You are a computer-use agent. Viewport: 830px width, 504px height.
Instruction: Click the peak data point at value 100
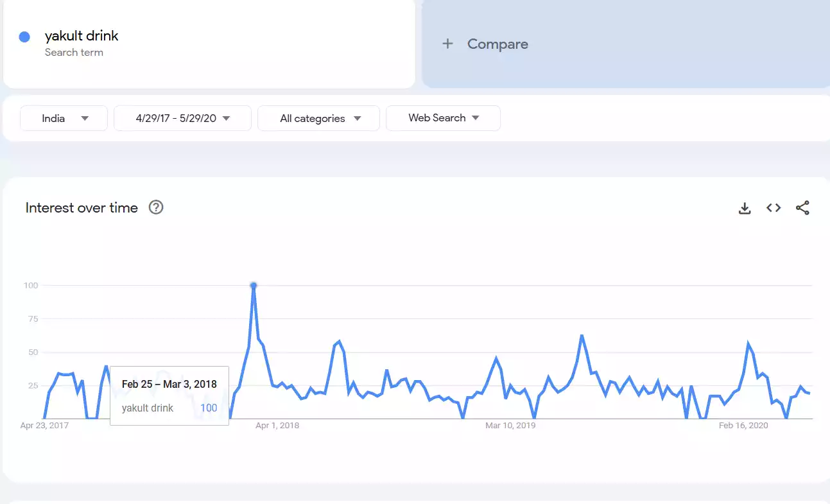[x=253, y=285]
